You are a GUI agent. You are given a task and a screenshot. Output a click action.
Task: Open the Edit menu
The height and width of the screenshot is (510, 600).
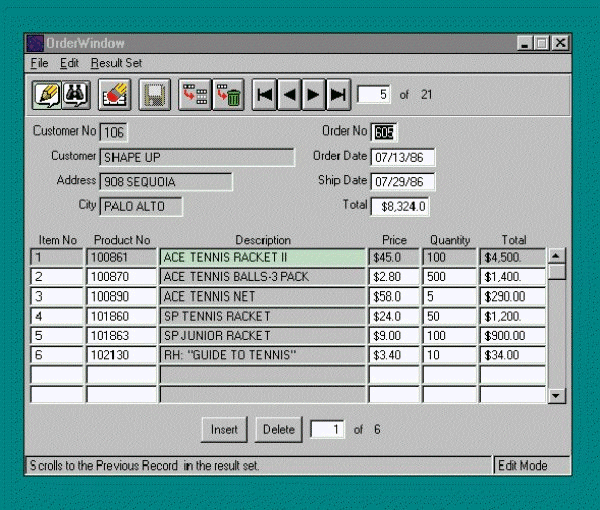click(69, 63)
